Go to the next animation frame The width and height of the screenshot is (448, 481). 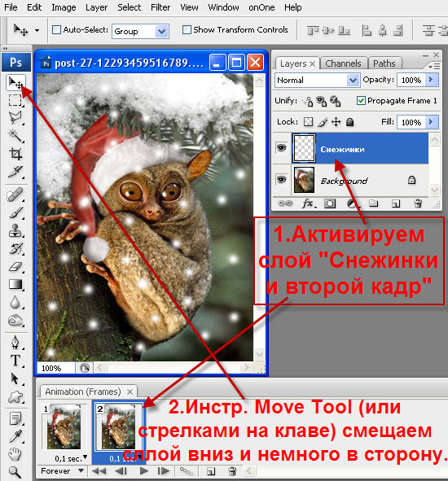tap(164, 470)
